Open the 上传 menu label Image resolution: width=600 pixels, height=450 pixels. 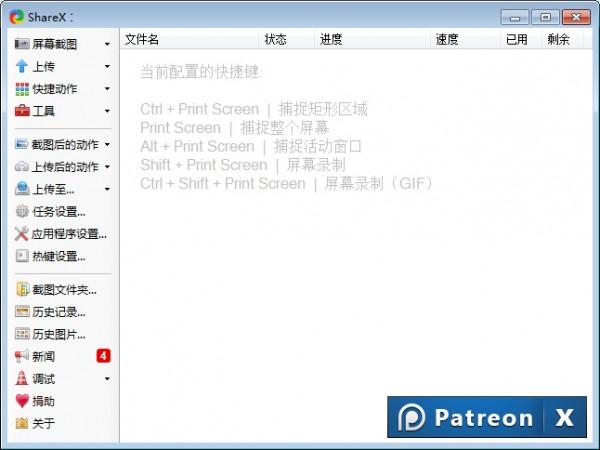click(x=43, y=66)
